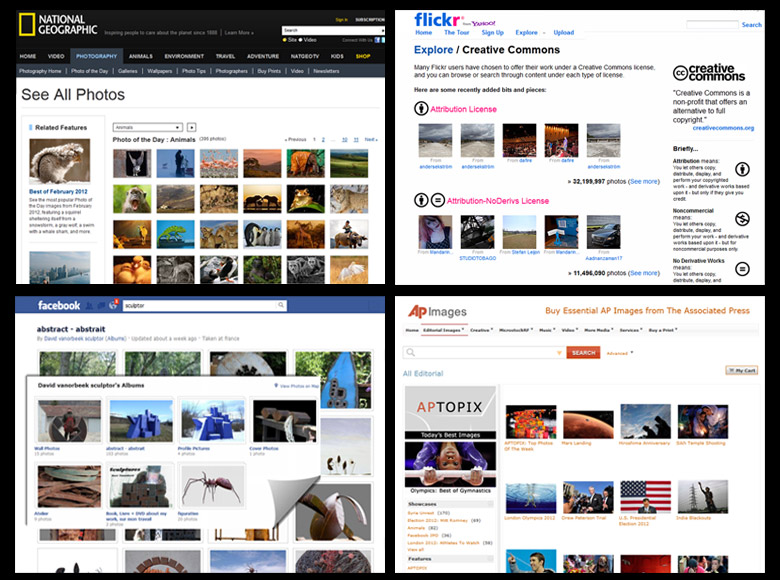Screen dimensions: 780x580
Task: Open The Tour in Flickr navigation
Action: tap(456, 33)
